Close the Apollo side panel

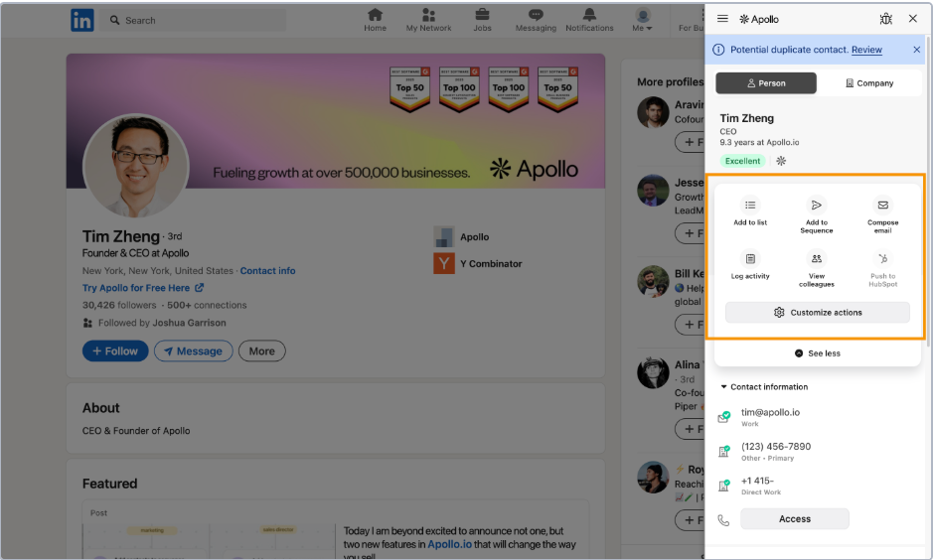tap(912, 19)
